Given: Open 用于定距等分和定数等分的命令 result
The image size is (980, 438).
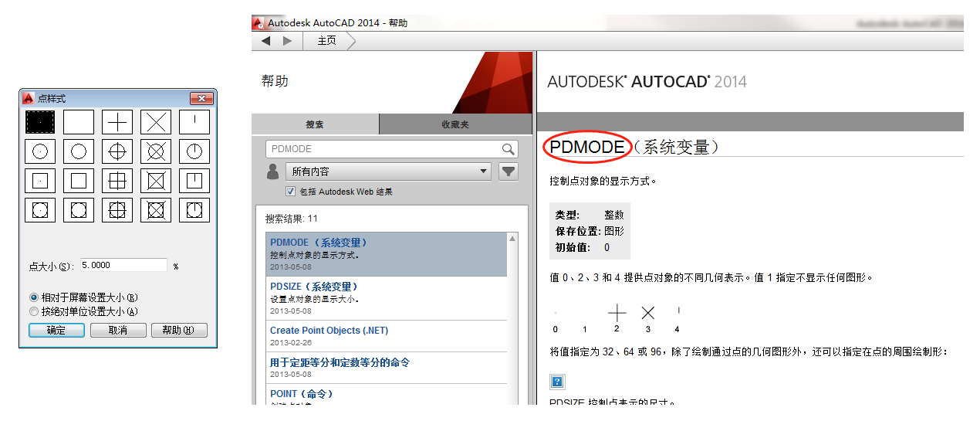Looking at the screenshot, I should tap(387, 368).
